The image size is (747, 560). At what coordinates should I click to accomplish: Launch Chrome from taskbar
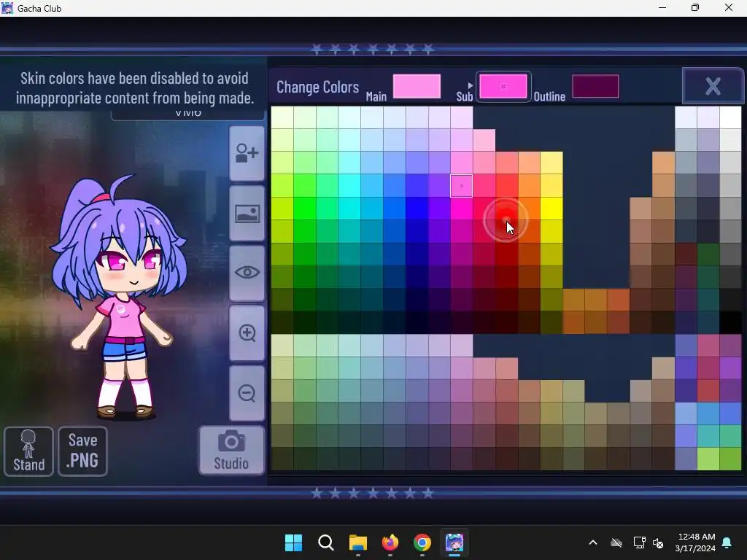pyautogui.click(x=422, y=542)
